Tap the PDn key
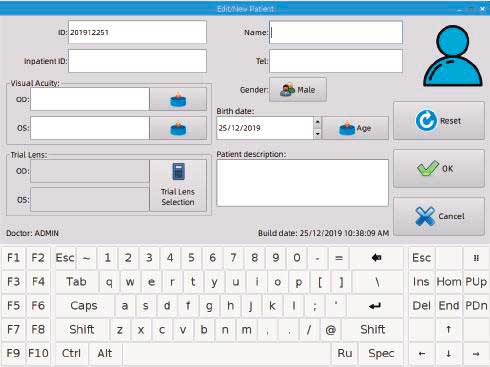 476,306
